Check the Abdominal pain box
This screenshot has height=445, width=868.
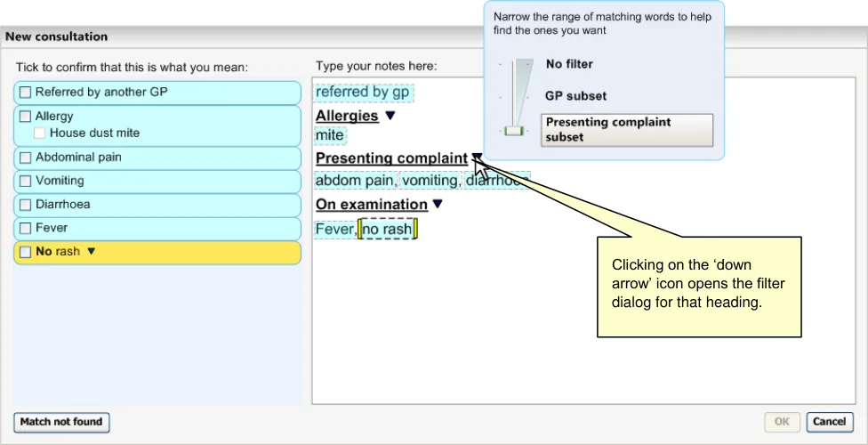[x=26, y=158]
